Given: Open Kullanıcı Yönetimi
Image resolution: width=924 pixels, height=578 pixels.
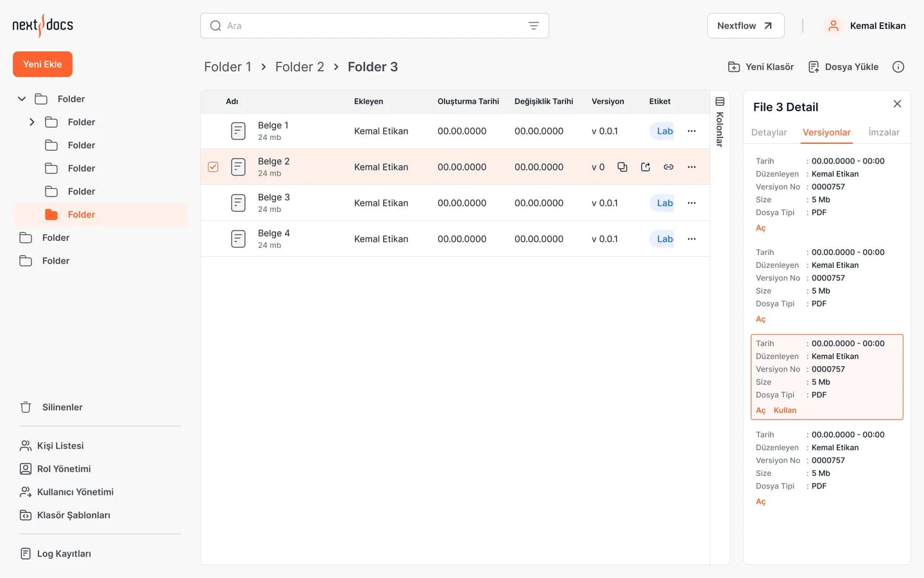Looking at the screenshot, I should coord(67,492).
